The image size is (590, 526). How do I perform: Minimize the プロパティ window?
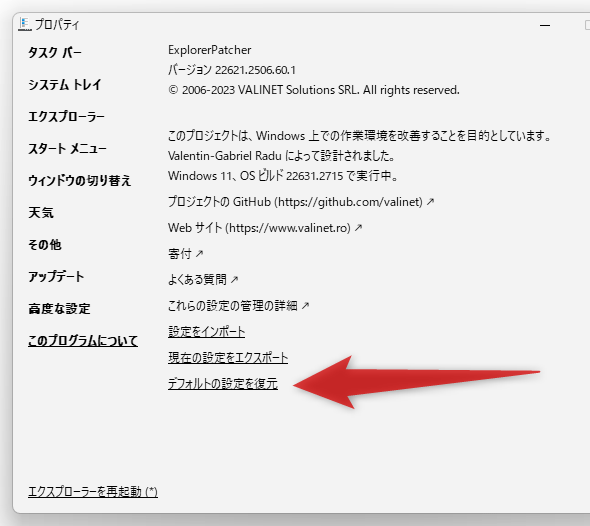click(x=544, y=25)
